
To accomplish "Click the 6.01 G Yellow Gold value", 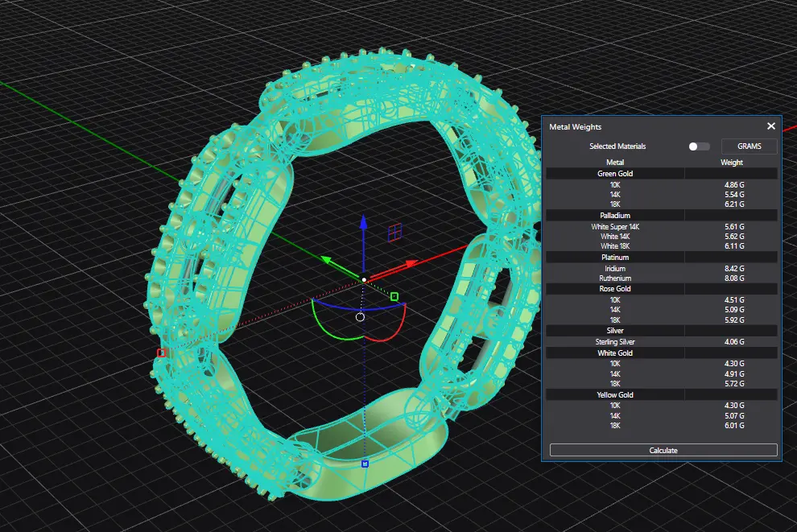I will [734, 425].
